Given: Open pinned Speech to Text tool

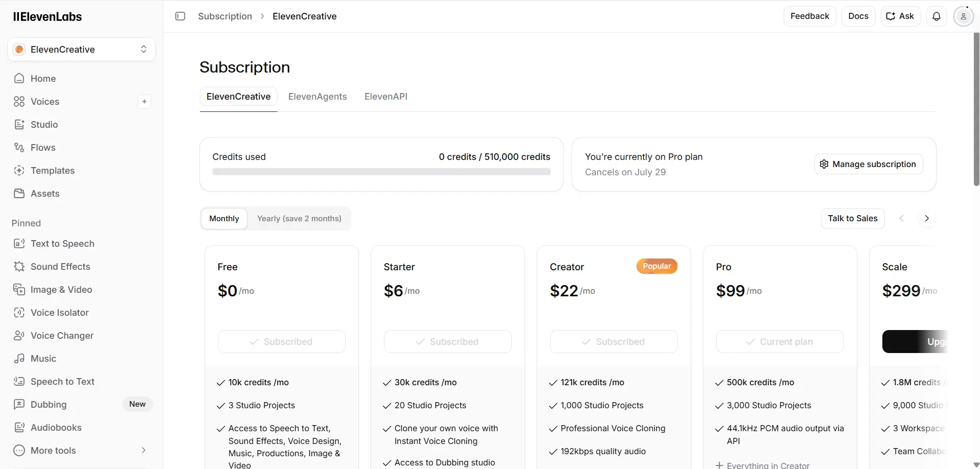Looking at the screenshot, I should tap(81, 382).
